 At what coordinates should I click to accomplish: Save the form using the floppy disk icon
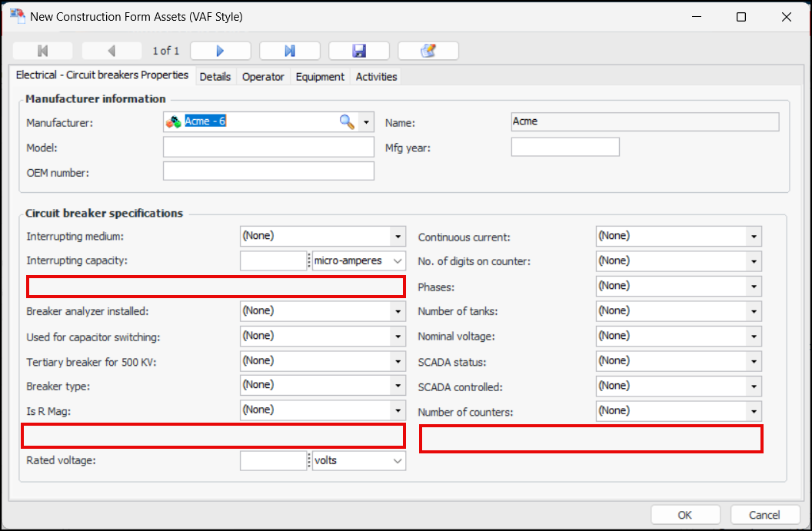point(358,51)
